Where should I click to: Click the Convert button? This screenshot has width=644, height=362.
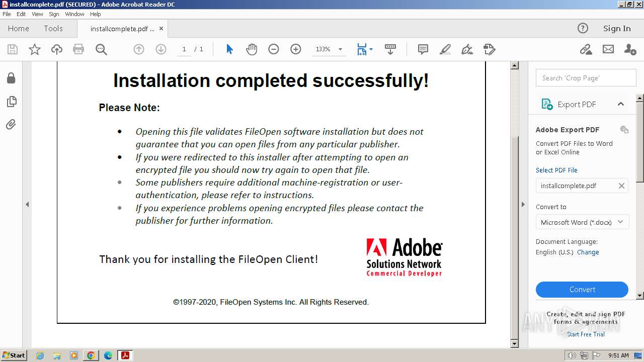click(x=582, y=290)
